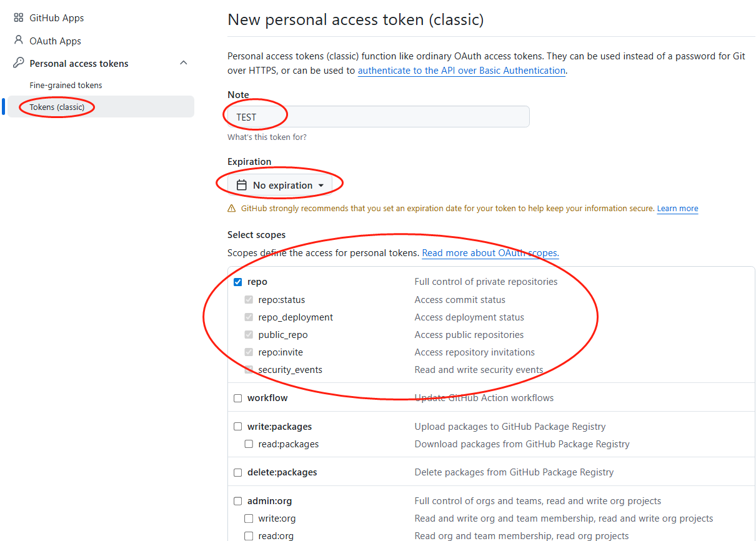
Task: Check the write:org scope
Action: pos(249,519)
